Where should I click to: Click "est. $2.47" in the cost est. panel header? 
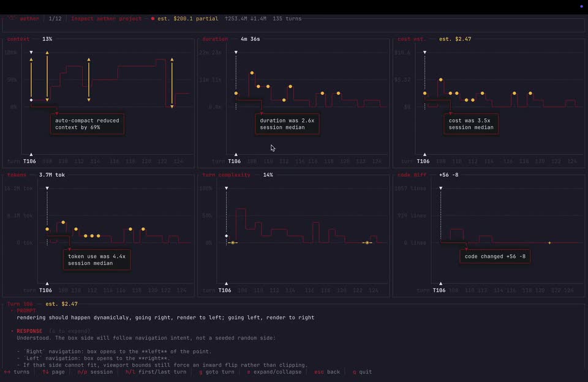pos(455,39)
